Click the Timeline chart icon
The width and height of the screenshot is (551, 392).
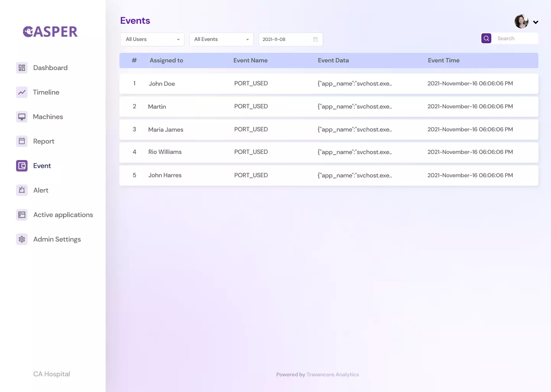[x=22, y=92]
